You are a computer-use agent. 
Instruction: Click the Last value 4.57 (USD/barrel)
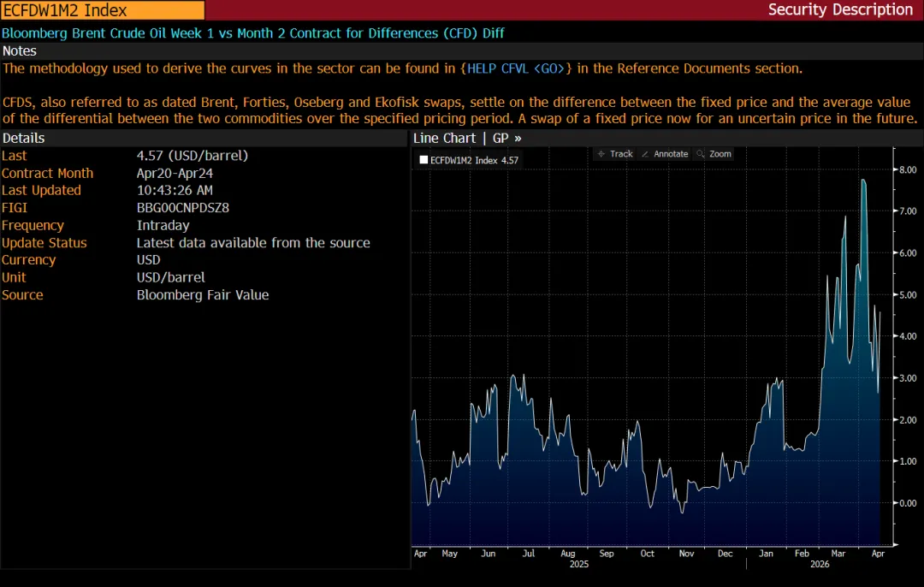pyautogui.click(x=192, y=156)
